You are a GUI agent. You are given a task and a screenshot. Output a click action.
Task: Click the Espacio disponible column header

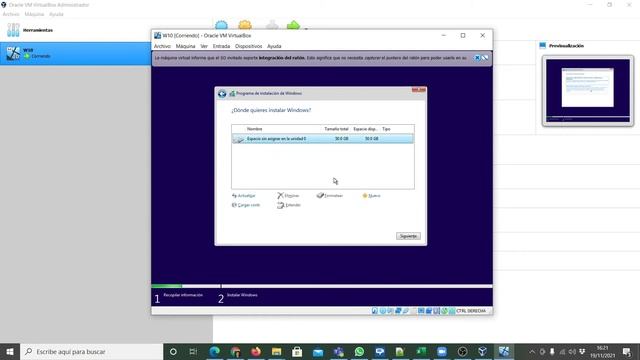point(365,129)
